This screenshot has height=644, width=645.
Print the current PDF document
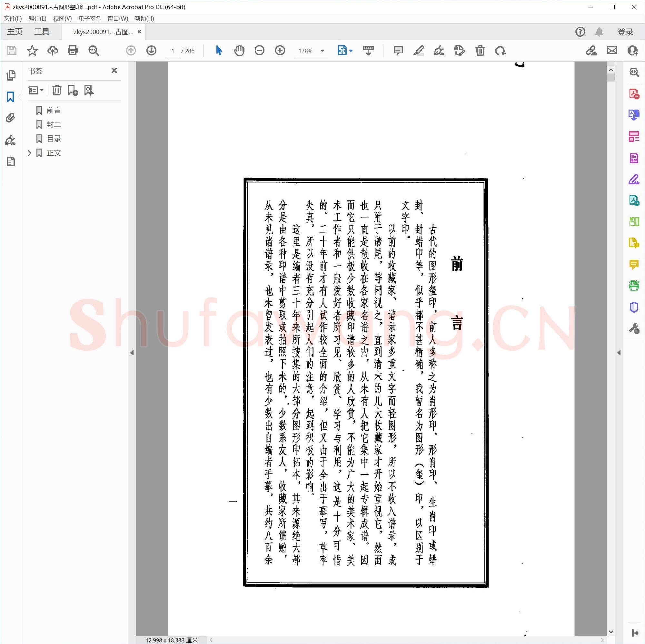click(73, 50)
